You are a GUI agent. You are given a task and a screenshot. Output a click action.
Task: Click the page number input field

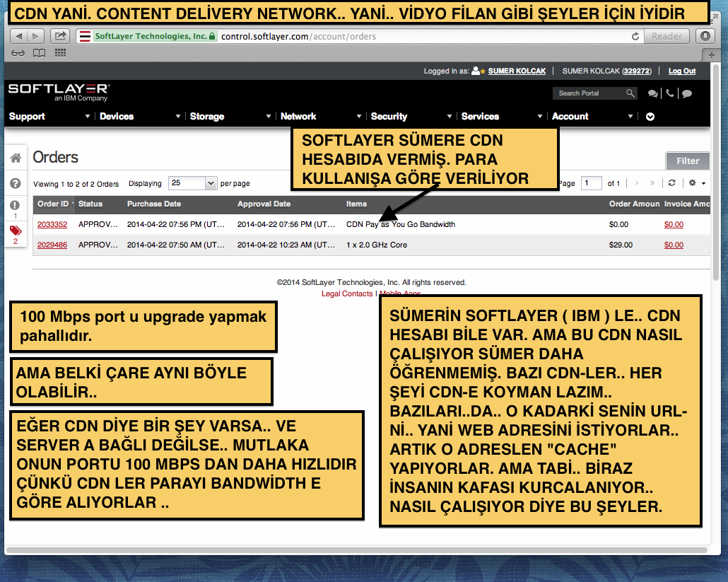(591, 183)
